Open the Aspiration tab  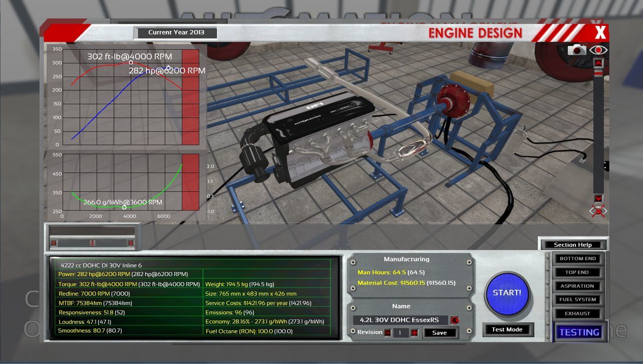tap(578, 286)
